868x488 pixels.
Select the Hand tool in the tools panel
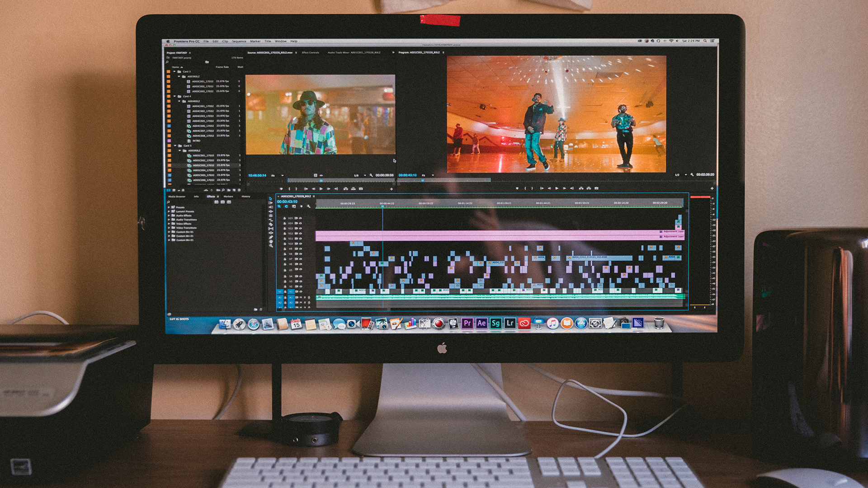click(x=271, y=242)
